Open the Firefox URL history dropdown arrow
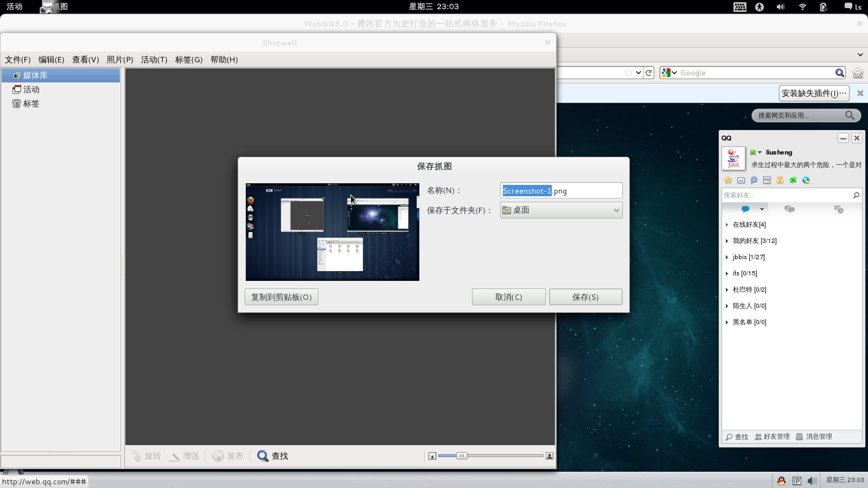This screenshot has height=488, width=868. [x=639, y=73]
